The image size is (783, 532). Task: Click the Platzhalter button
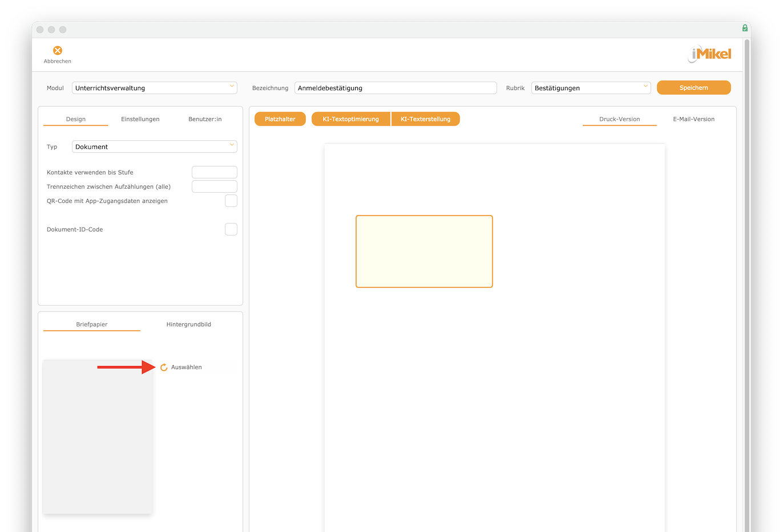click(280, 119)
